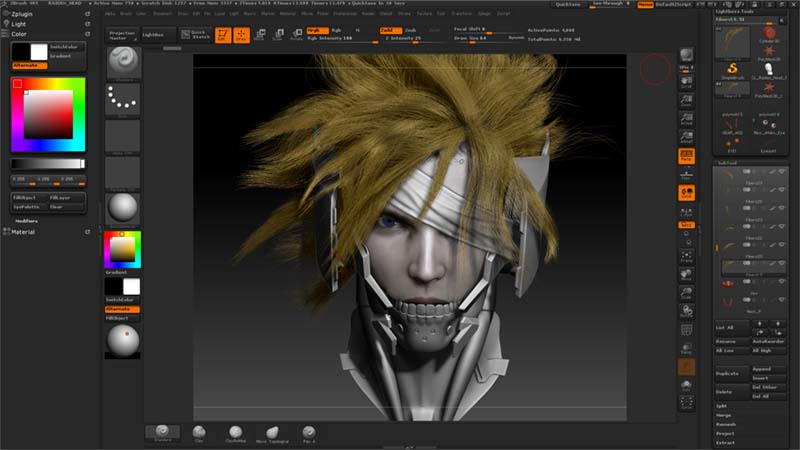Click the Actual size icon
The image size is (800, 450).
click(687, 119)
